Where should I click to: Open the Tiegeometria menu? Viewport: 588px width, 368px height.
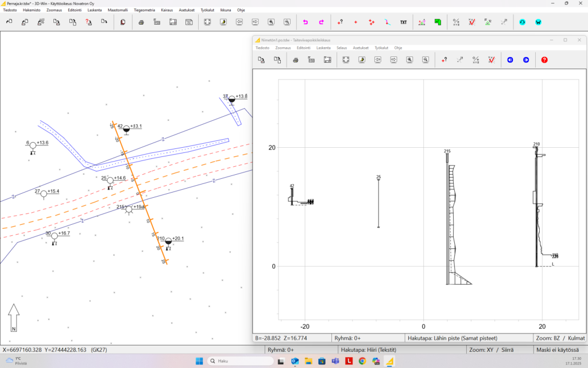click(x=144, y=10)
